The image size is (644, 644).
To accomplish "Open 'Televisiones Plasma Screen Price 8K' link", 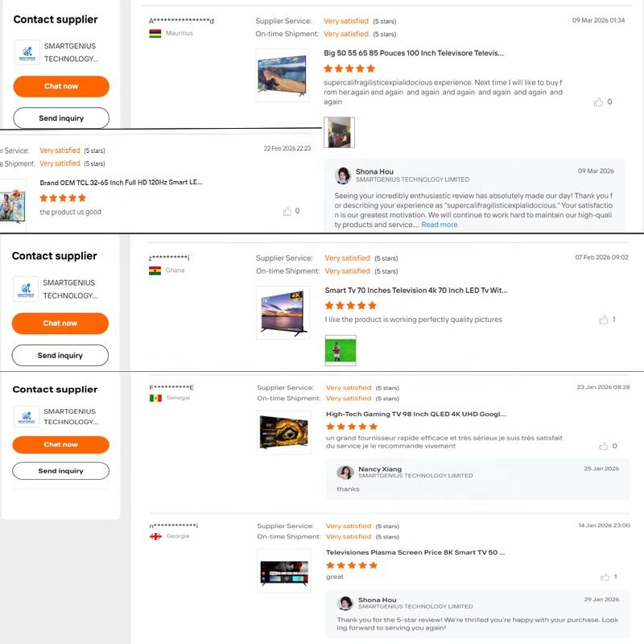I will click(x=415, y=552).
